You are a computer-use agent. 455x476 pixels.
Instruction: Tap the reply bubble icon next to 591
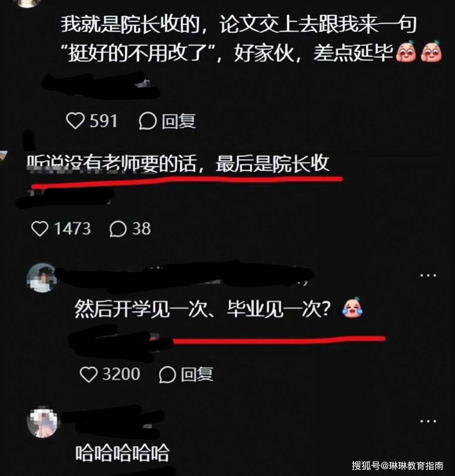(x=148, y=121)
